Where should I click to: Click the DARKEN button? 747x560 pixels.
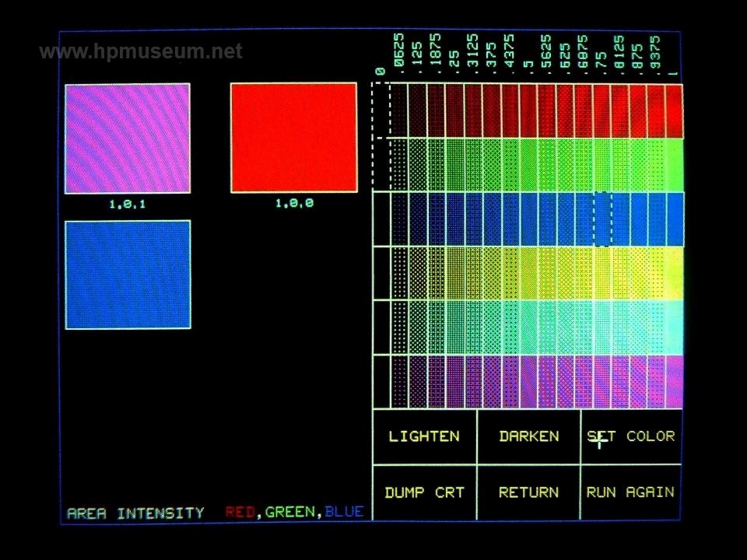pyautogui.click(x=529, y=436)
